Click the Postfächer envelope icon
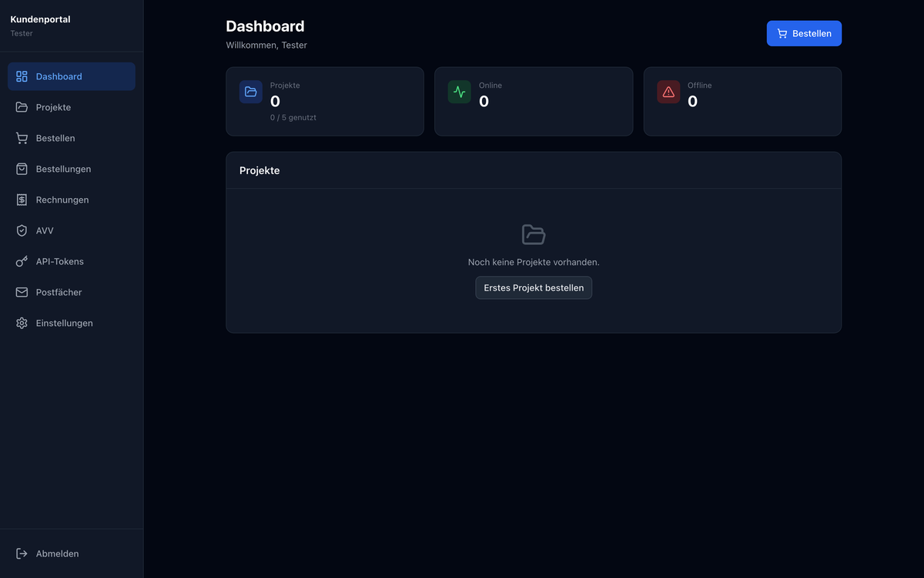The width and height of the screenshot is (924, 578). click(22, 292)
